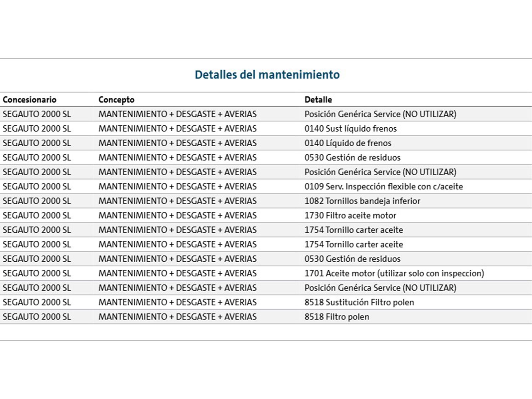Click 0109 Serv. Inspección flexible con c/aceite
This screenshot has width=532, height=399.
384,187
